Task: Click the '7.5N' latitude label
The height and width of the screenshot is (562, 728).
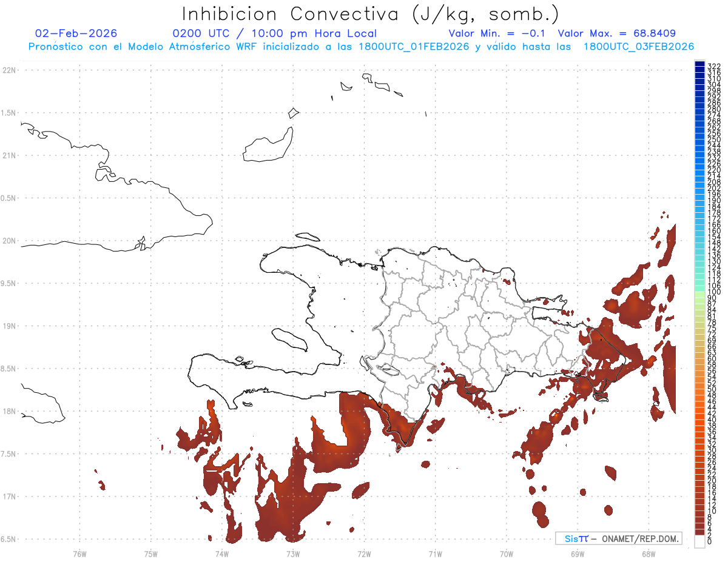Action: coord(8,453)
